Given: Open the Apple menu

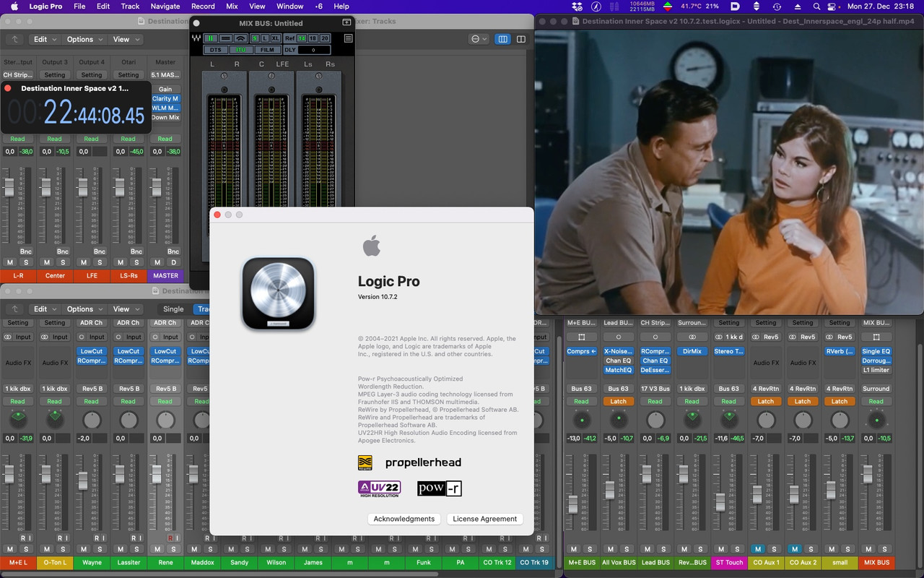Looking at the screenshot, I should tap(14, 6).
